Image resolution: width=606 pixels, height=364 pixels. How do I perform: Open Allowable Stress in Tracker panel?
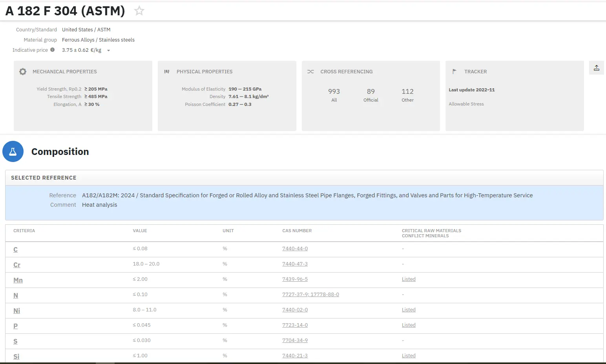pos(466,104)
